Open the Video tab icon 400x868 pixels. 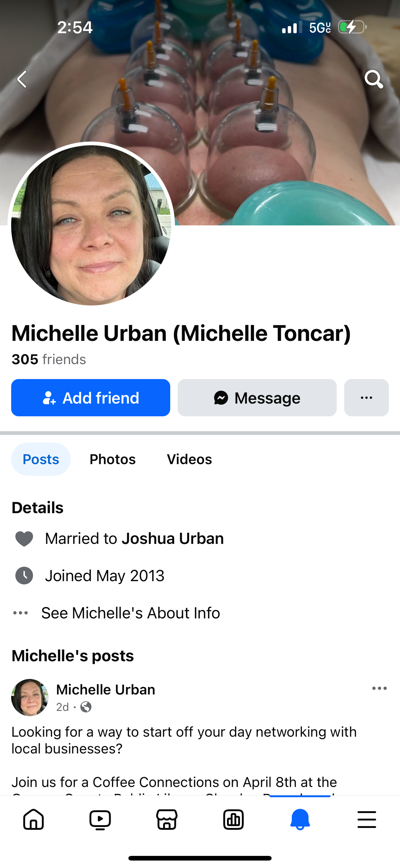click(100, 820)
